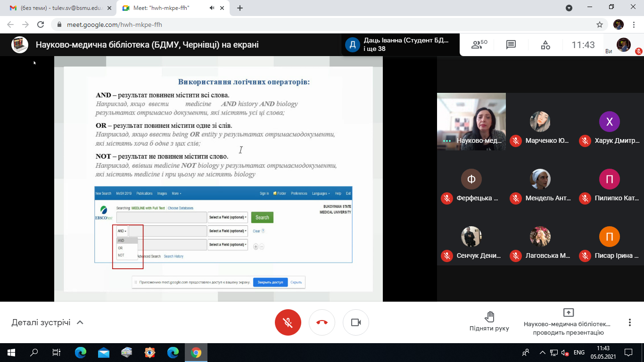
Task: Expand Деталі зустрічі meeting details
Action: [47, 322]
